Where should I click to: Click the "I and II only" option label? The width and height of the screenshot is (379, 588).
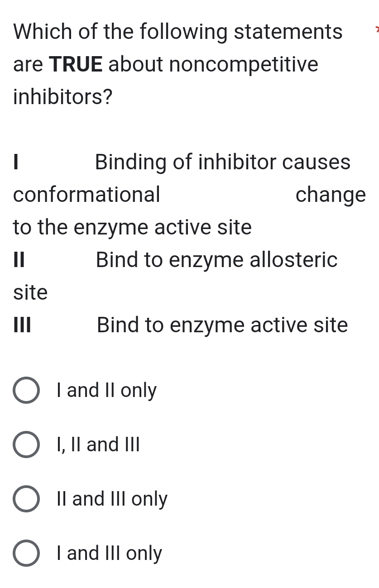point(106,390)
